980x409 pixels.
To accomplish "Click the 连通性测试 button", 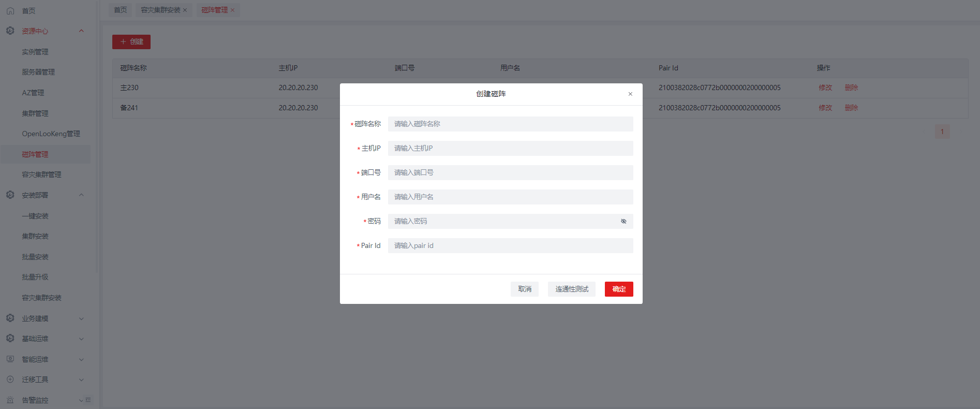I will (572, 289).
